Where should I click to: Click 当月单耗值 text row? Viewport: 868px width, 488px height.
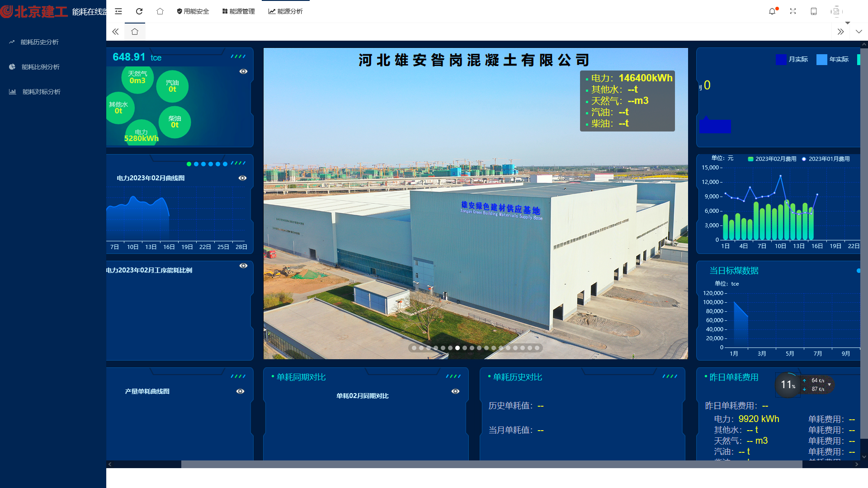tap(516, 430)
